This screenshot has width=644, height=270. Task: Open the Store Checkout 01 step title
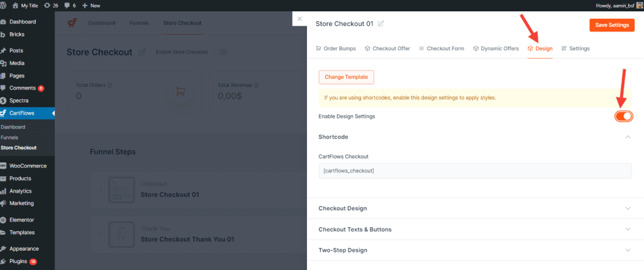[x=170, y=195]
